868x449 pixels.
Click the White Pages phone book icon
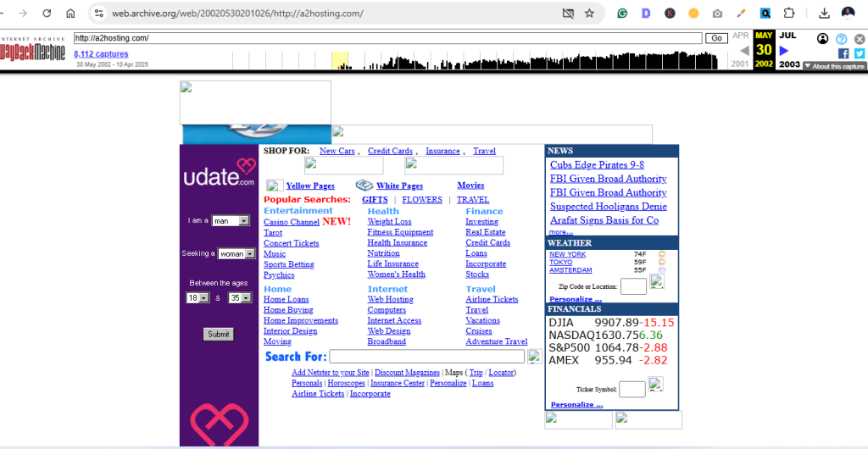pyautogui.click(x=364, y=186)
